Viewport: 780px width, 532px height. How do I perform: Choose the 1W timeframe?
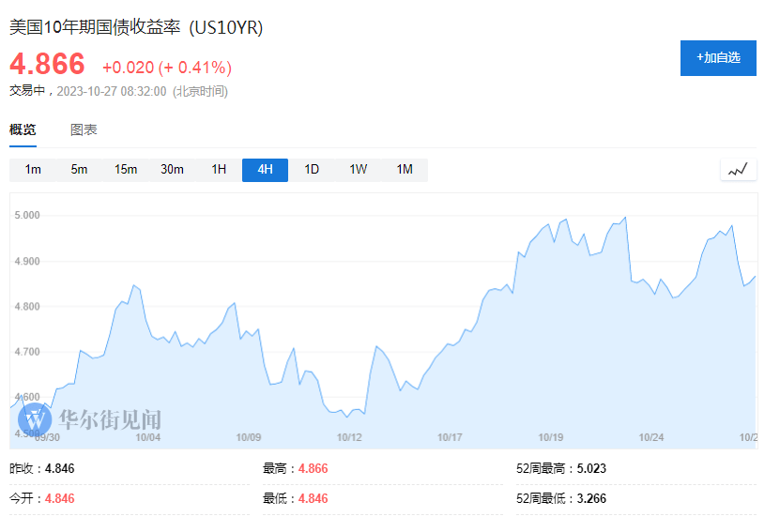(x=358, y=170)
